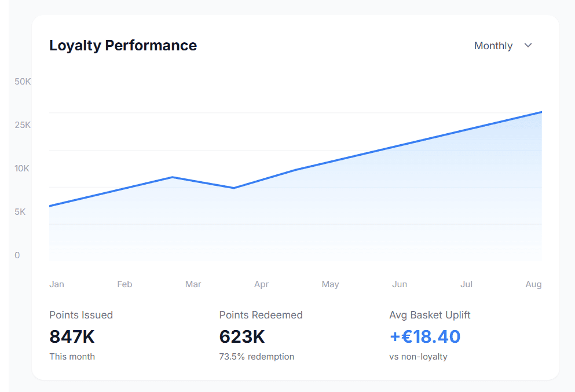Screen dimensions: 575x392
Task: Click the 50K y-axis label
Action: pyautogui.click(x=21, y=82)
